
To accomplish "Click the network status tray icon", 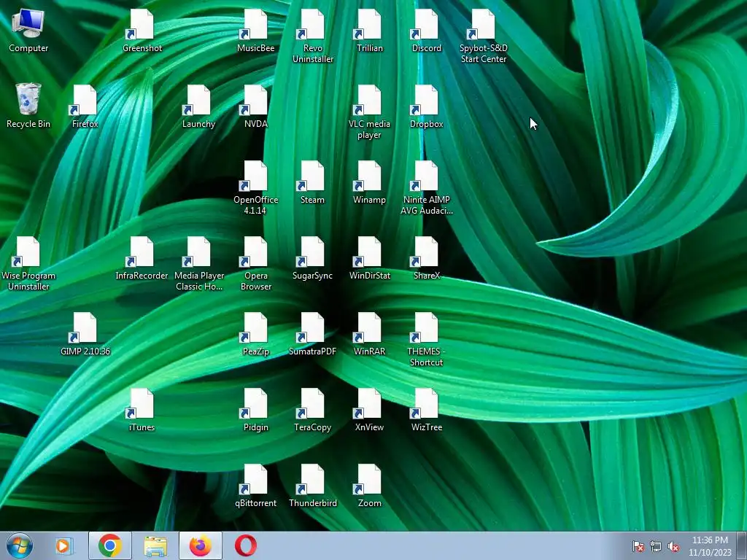I will 656,546.
